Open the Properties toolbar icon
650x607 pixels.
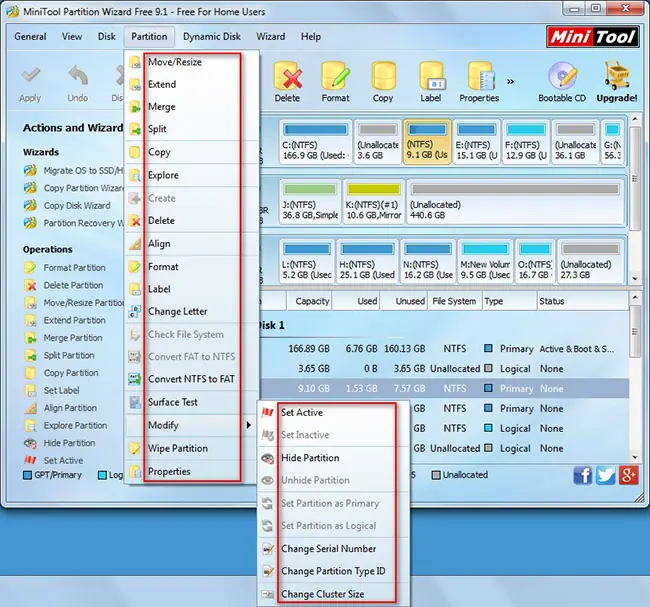coord(480,76)
